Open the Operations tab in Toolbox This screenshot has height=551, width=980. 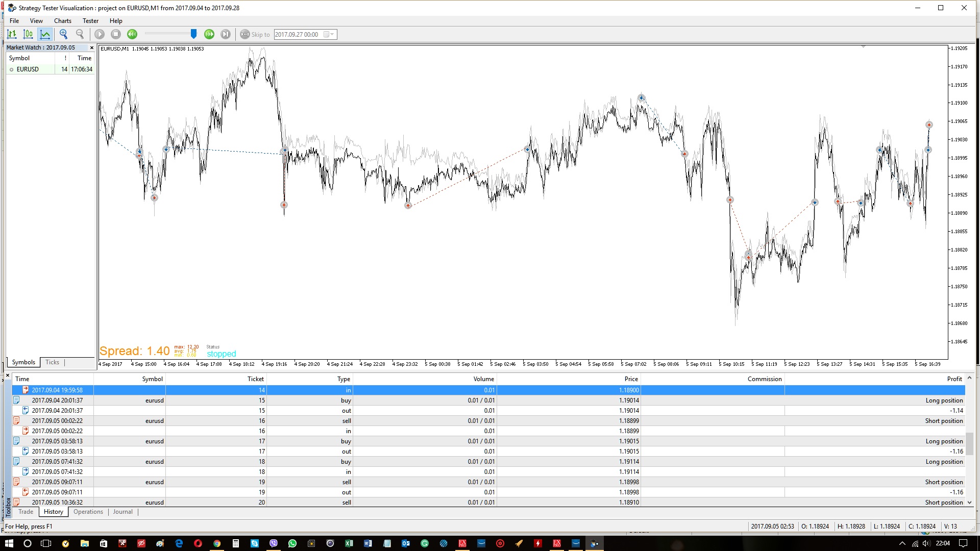tap(88, 512)
